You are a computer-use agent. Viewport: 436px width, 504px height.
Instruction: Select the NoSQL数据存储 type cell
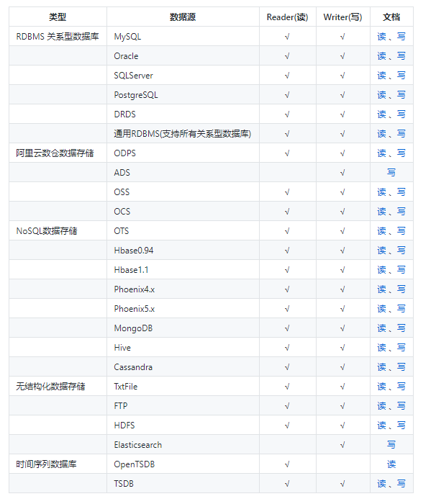pos(58,231)
